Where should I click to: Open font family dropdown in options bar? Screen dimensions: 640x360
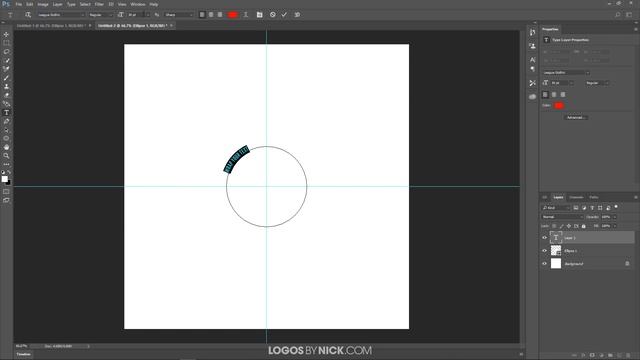(x=60, y=15)
